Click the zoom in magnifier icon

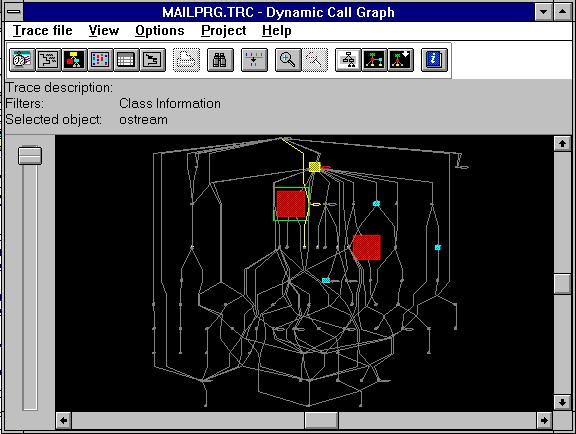[x=288, y=60]
